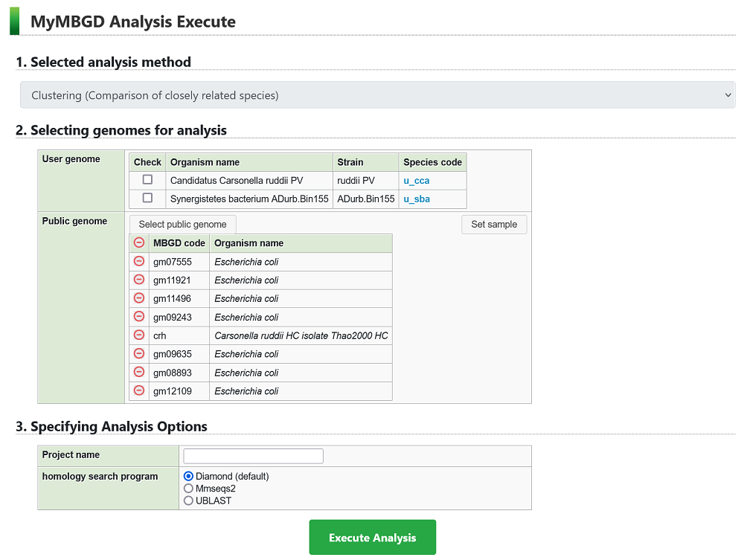Remove gm12109 using its minus icon
Viewport: 744px width, 560px height.
(138, 391)
